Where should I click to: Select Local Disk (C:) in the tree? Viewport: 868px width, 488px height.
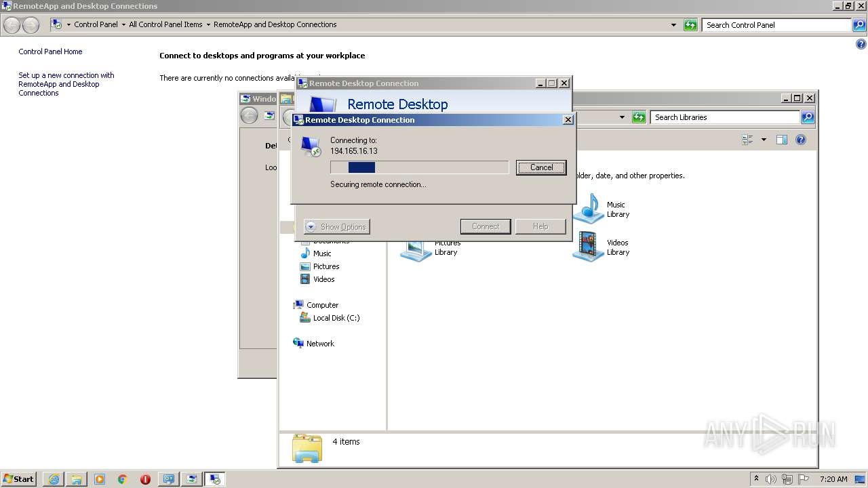tap(330, 318)
